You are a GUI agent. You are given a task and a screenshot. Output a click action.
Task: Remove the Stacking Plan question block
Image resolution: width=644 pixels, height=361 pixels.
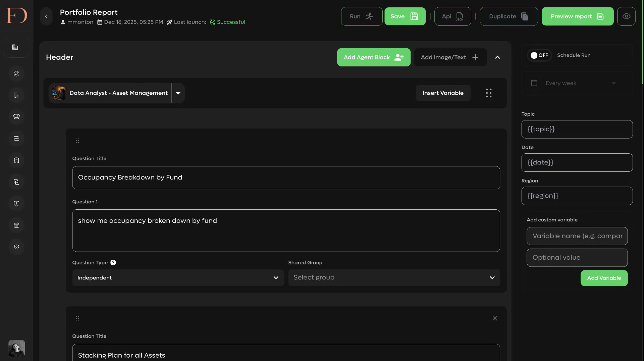(x=495, y=318)
